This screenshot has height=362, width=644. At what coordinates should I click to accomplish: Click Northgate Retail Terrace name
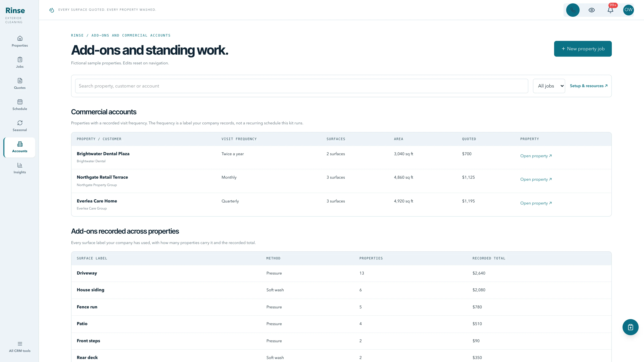point(102,177)
